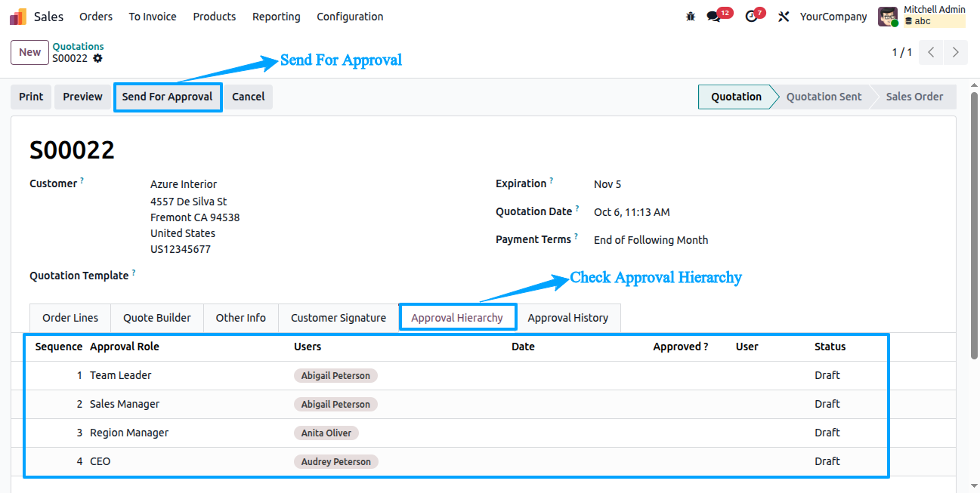The height and width of the screenshot is (493, 980).
Task: Click the Azure Interior customer field
Action: coord(182,184)
